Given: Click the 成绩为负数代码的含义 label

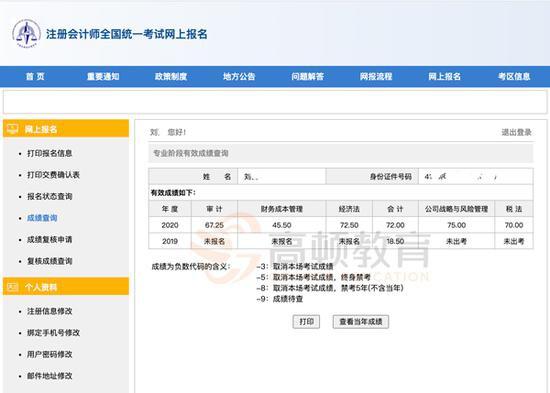Looking at the screenshot, I should click(191, 267).
